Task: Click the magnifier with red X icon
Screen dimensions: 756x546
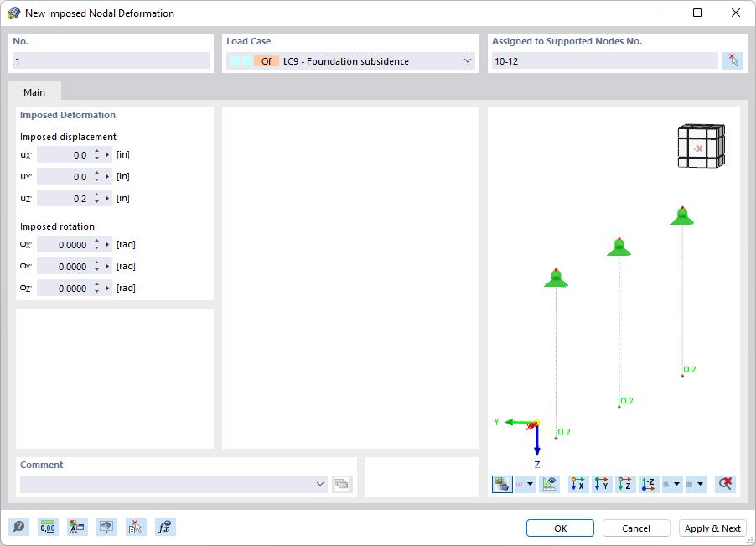Action: [725, 484]
